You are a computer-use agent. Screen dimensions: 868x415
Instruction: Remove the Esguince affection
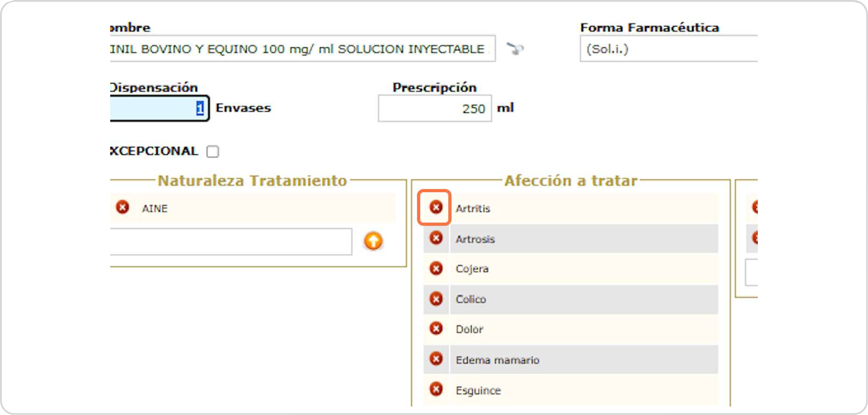[436, 389]
